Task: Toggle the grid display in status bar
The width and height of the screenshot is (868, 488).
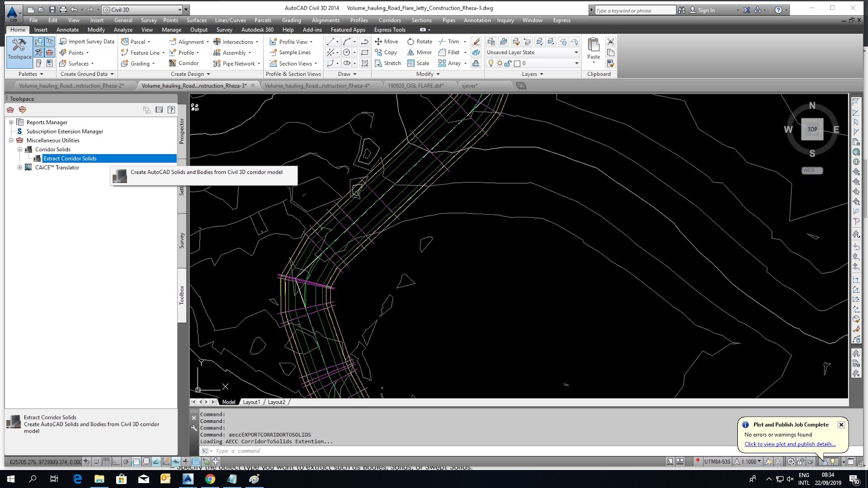Action: click(x=106, y=461)
